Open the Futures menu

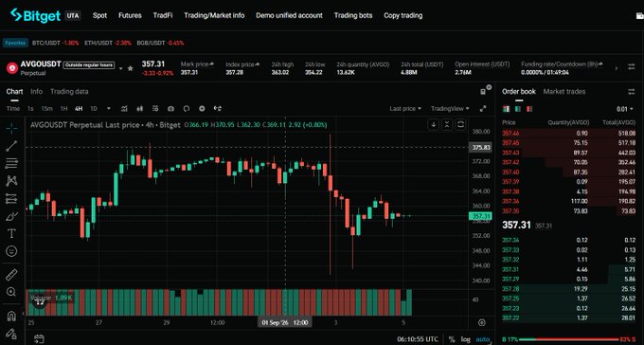click(x=130, y=15)
